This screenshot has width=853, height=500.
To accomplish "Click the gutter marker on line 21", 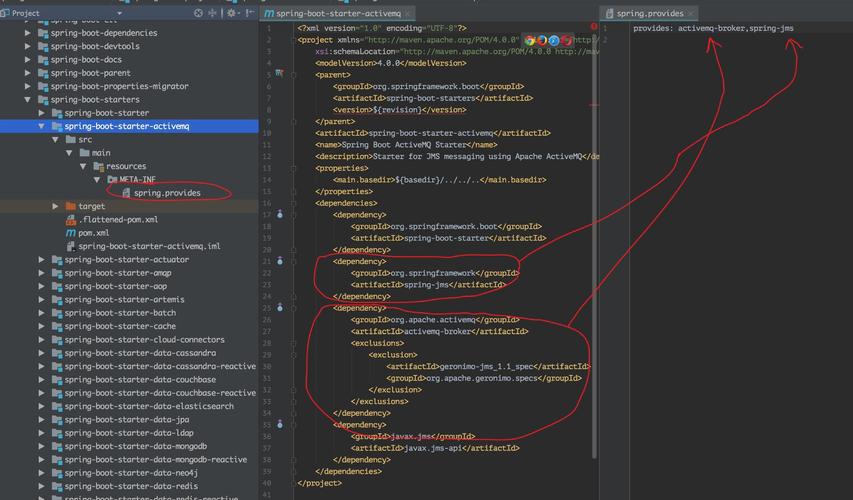I will [x=280, y=261].
